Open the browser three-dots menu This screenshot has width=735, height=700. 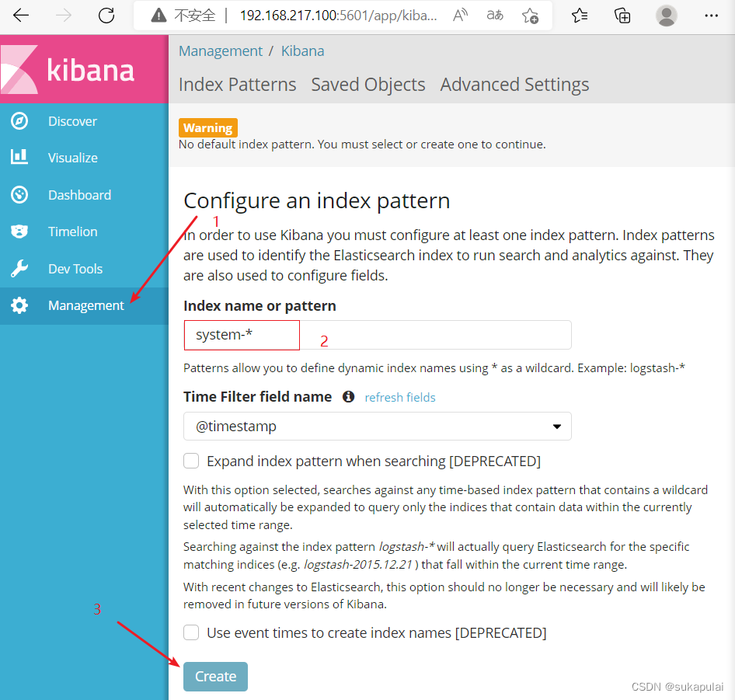pyautogui.click(x=711, y=16)
